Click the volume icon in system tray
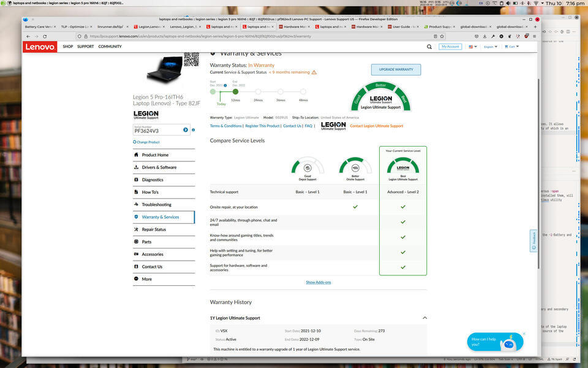The image size is (588, 368). coord(508,3)
